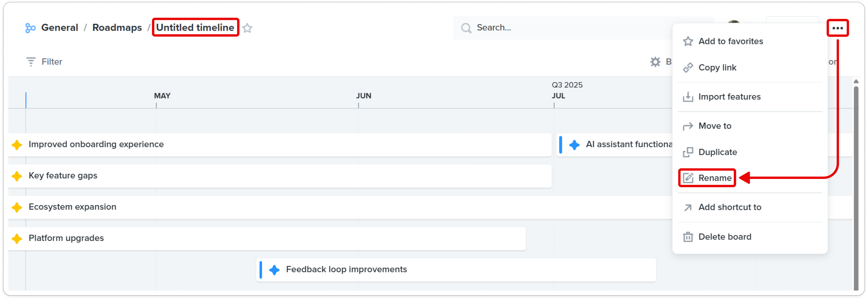Click the Untitled timeline title
868x300 pixels.
[195, 28]
